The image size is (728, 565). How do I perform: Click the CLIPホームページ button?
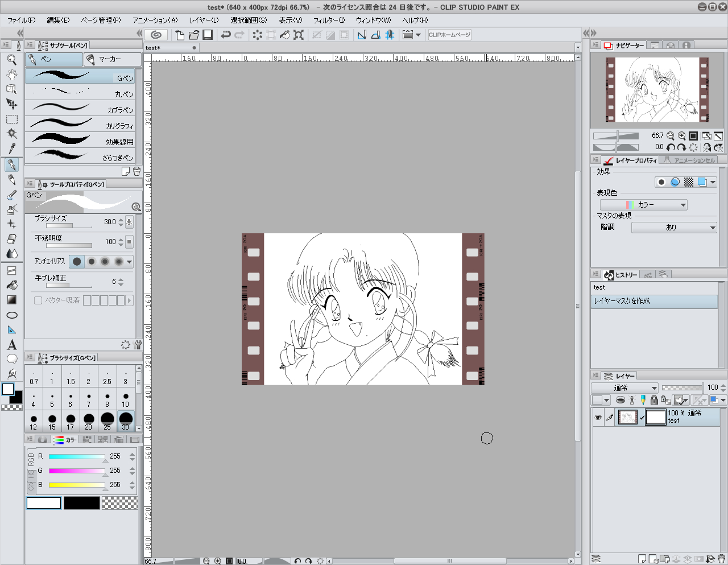(449, 35)
